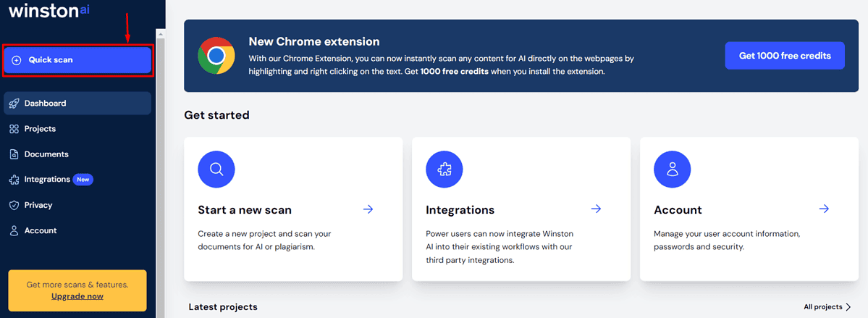Image resolution: width=868 pixels, height=318 pixels.
Task: Click the sidebar Integrations puzzle icon
Action: [x=14, y=180]
